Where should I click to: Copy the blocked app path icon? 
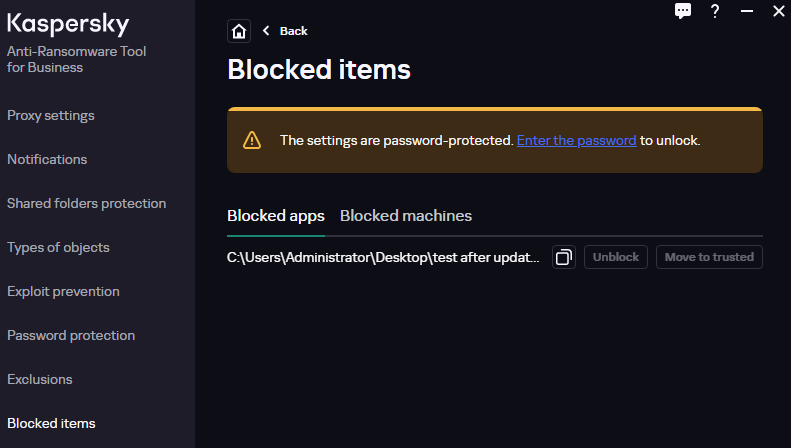pyautogui.click(x=564, y=257)
